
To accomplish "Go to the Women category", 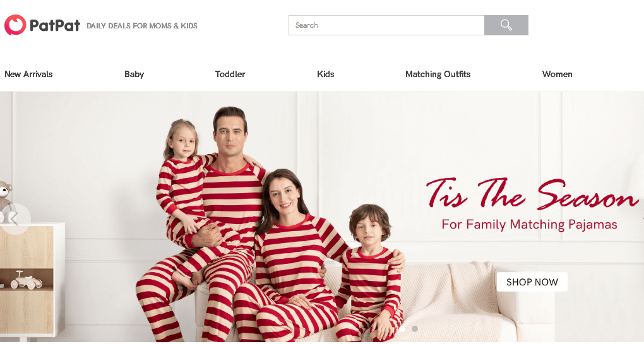I will (x=557, y=74).
